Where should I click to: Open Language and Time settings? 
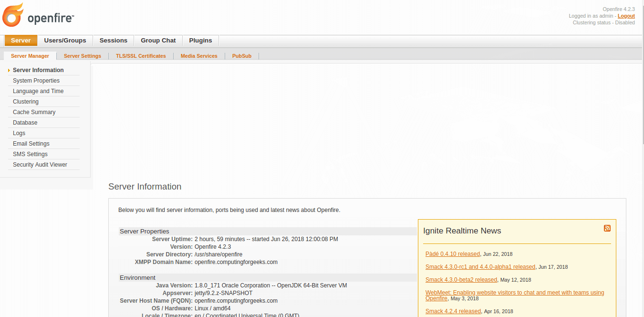(x=39, y=91)
